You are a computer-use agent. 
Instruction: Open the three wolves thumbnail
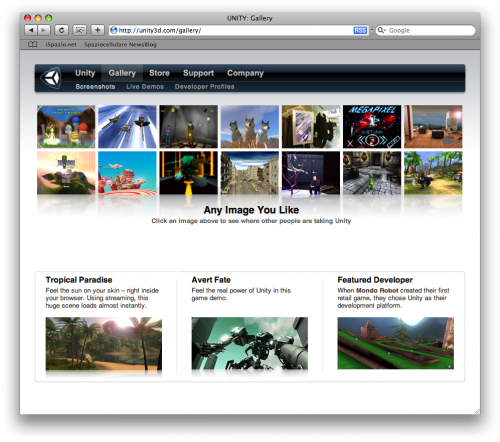250,127
